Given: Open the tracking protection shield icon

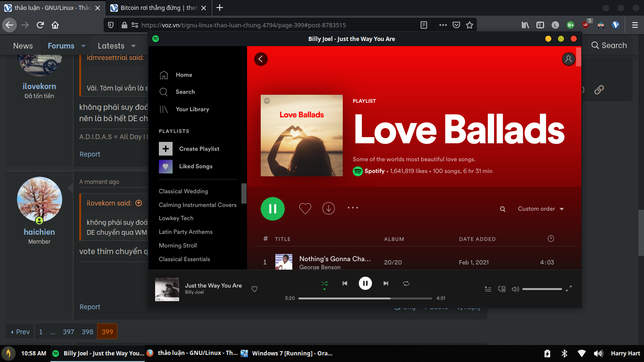Looking at the screenshot, I should pyautogui.click(x=111, y=25).
